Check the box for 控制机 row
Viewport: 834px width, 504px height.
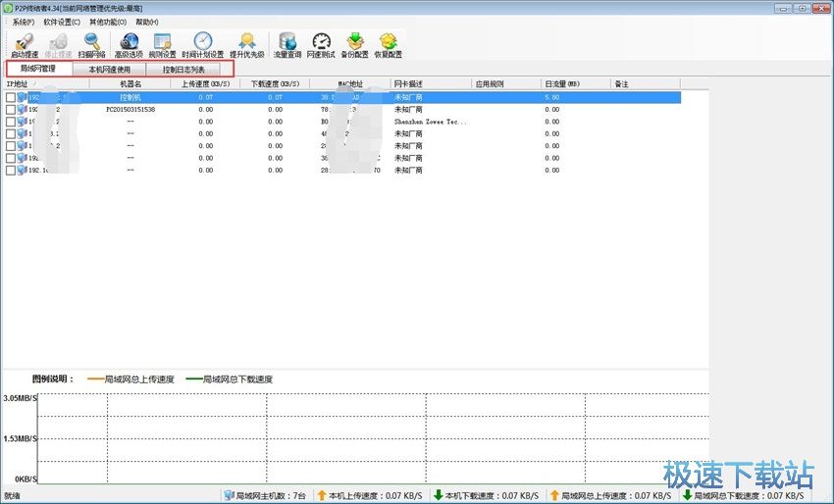click(11, 97)
